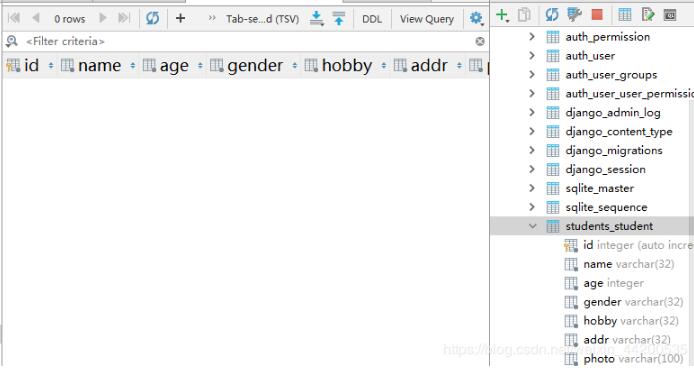694x368 pixels.
Task: Click duplicate data source icon
Action: tap(524, 15)
